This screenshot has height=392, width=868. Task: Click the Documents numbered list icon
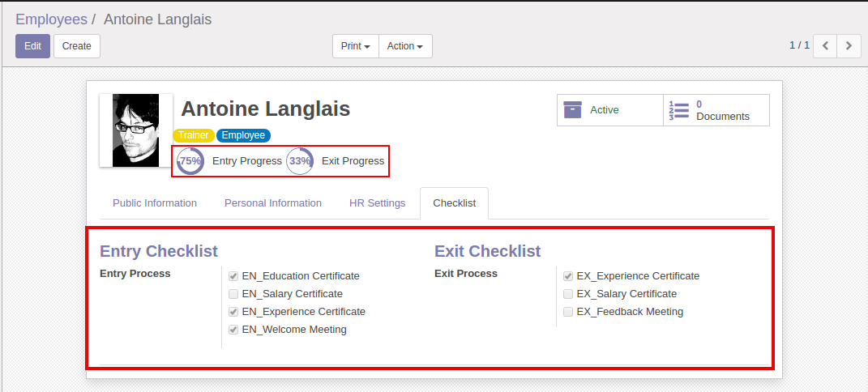(x=678, y=110)
